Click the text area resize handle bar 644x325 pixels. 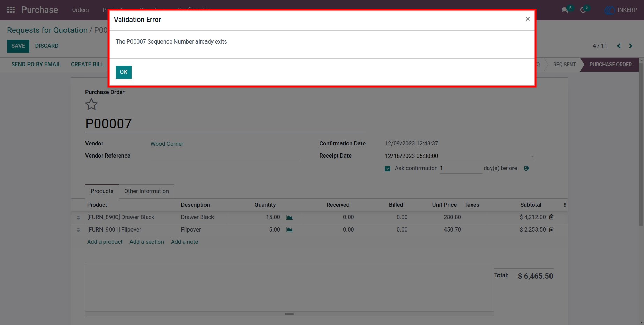(289, 314)
